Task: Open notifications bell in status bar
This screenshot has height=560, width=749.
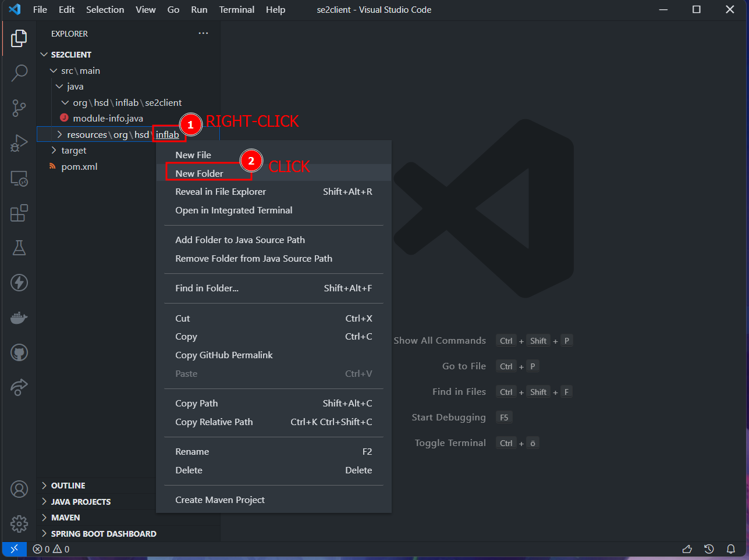Action: (x=731, y=549)
